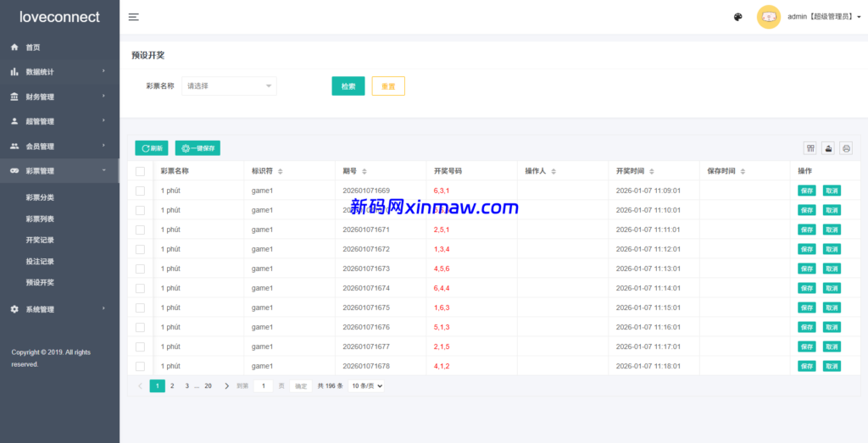Click the page number input field

pos(263,386)
